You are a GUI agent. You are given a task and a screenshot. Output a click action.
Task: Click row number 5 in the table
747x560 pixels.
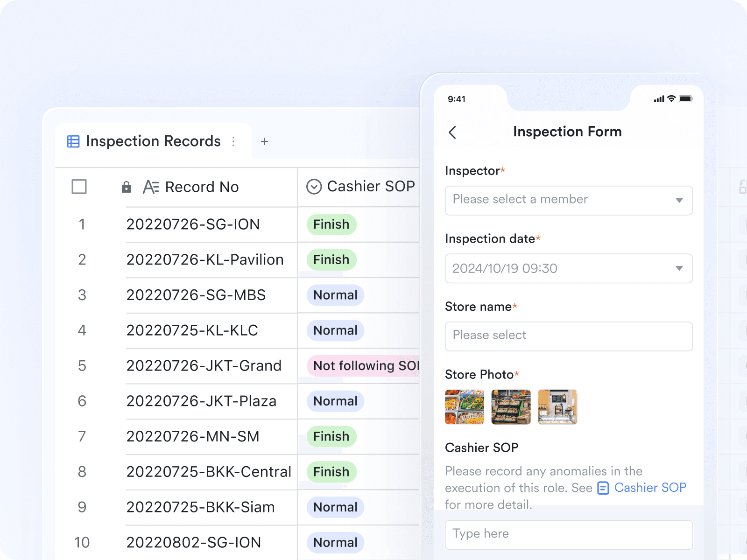(82, 366)
